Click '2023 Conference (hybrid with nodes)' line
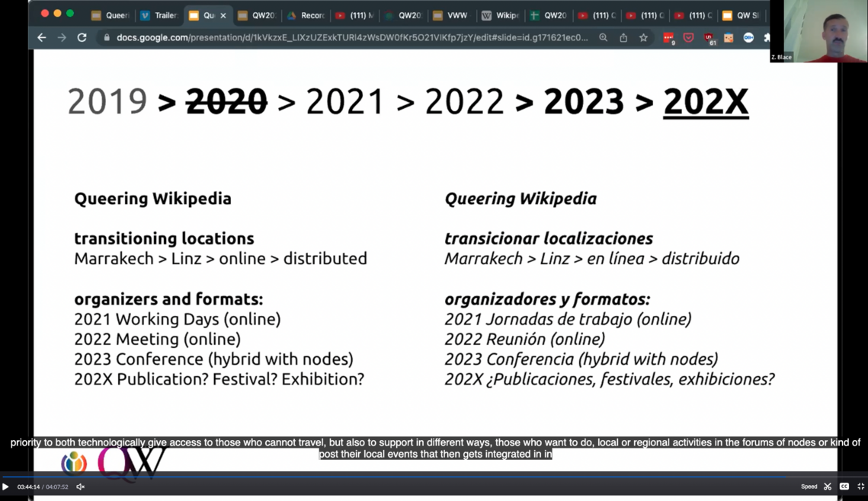 click(213, 359)
